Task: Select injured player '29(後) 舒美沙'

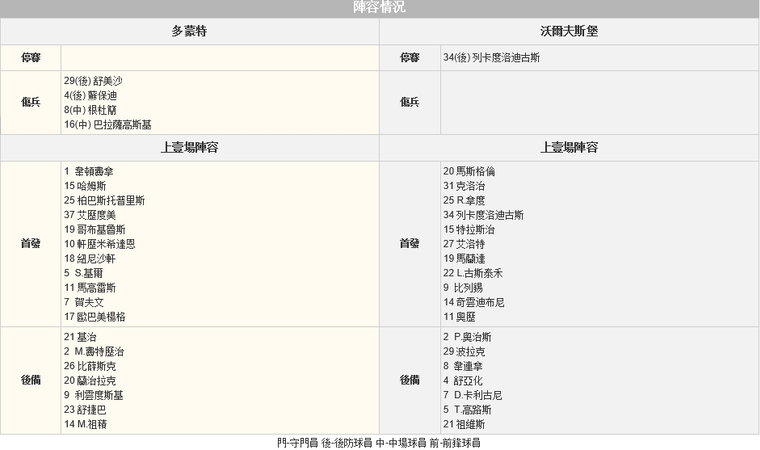Action: (x=93, y=81)
